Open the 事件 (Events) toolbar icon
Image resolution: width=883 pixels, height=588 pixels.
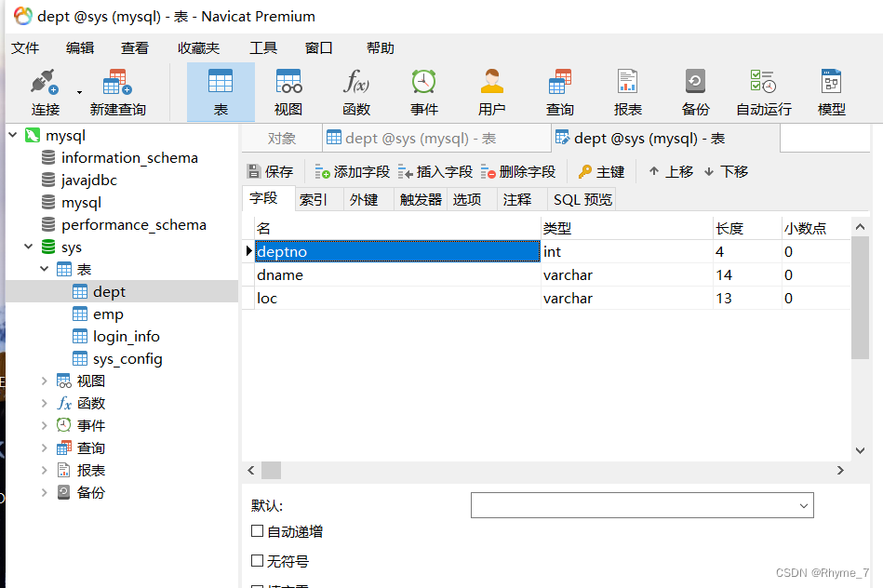click(423, 90)
